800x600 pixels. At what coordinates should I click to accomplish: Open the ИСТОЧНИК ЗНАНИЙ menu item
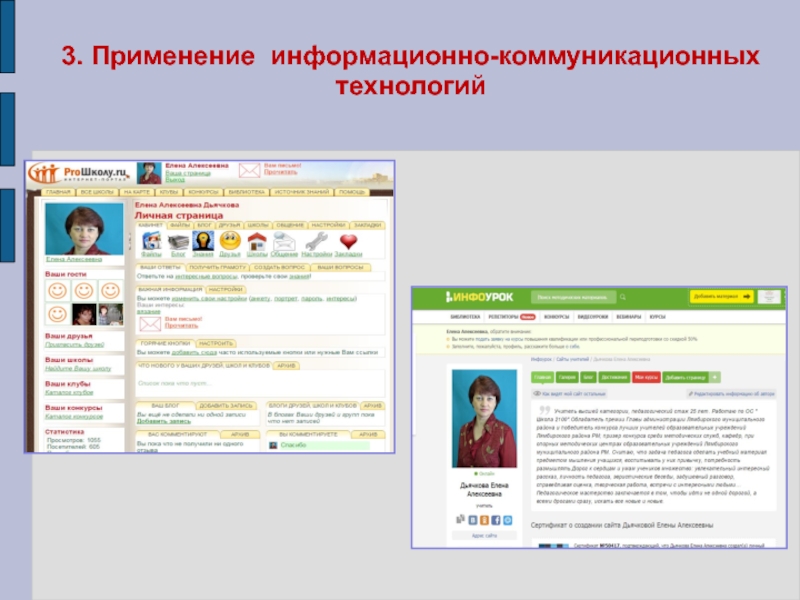(x=302, y=192)
